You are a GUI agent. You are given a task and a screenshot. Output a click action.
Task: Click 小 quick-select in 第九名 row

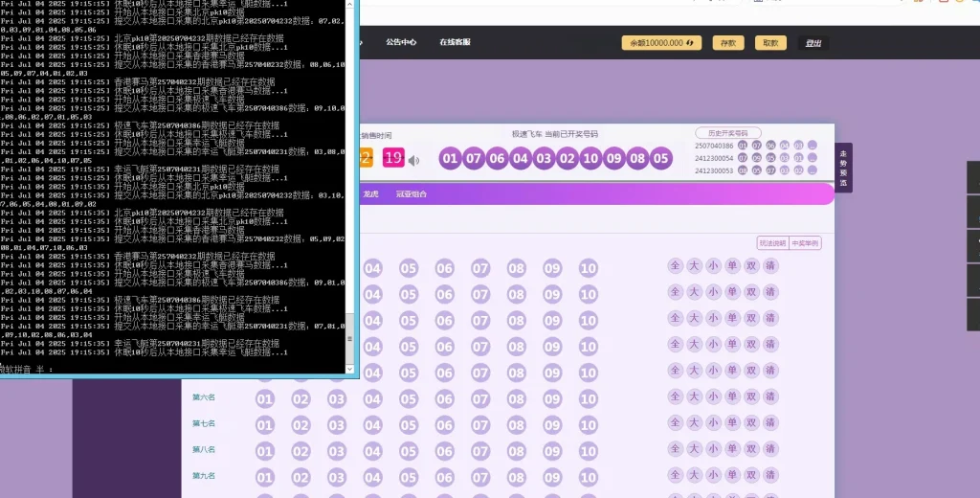point(713,475)
